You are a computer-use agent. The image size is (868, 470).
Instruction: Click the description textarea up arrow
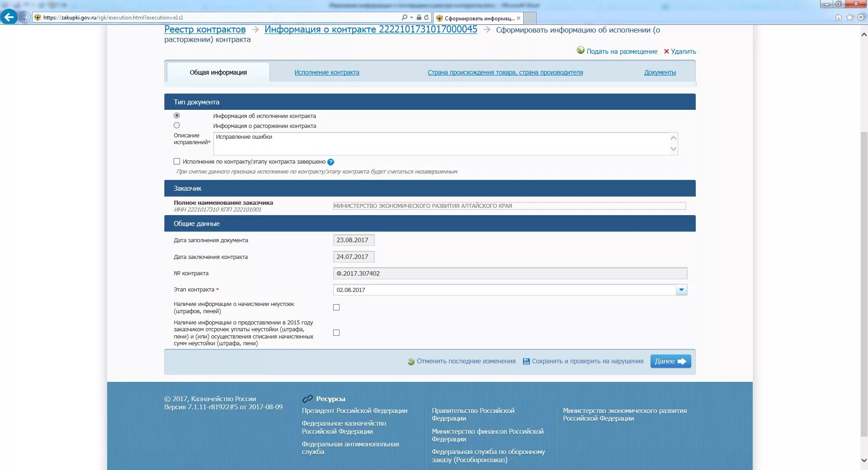(673, 138)
